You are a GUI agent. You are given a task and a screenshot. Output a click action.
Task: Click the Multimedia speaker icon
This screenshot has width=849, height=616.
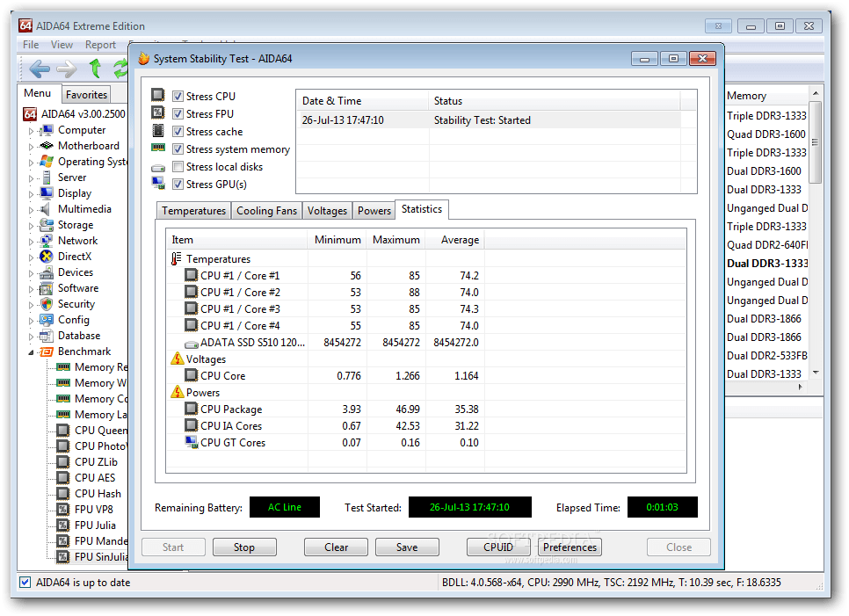pos(47,209)
